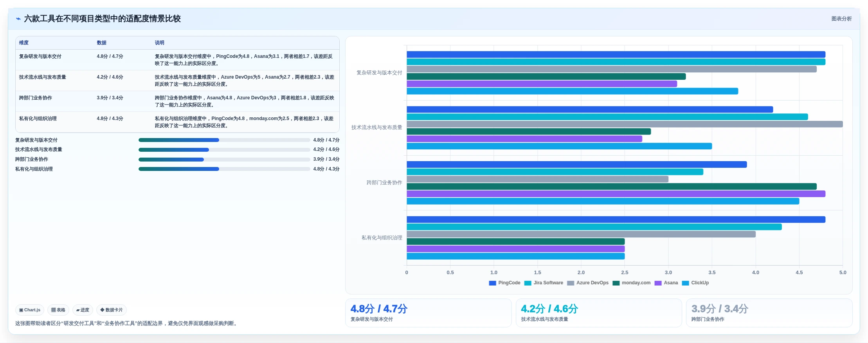Click the Chart.js tag pill

[x=30, y=310]
